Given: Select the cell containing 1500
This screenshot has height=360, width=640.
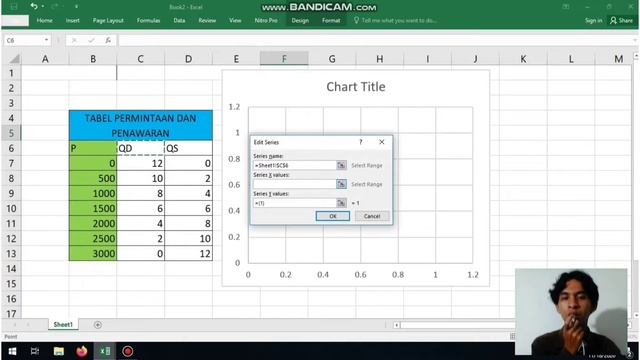Looking at the screenshot, I should pyautogui.click(x=93, y=209).
